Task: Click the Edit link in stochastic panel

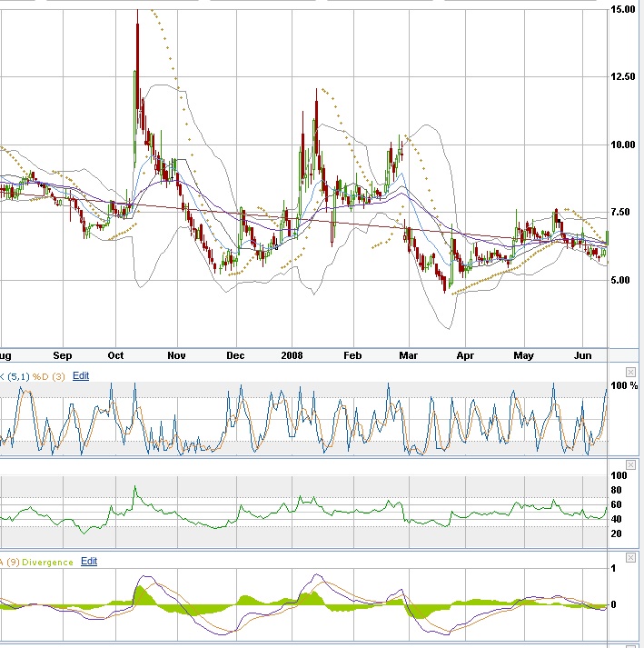Action: point(81,375)
